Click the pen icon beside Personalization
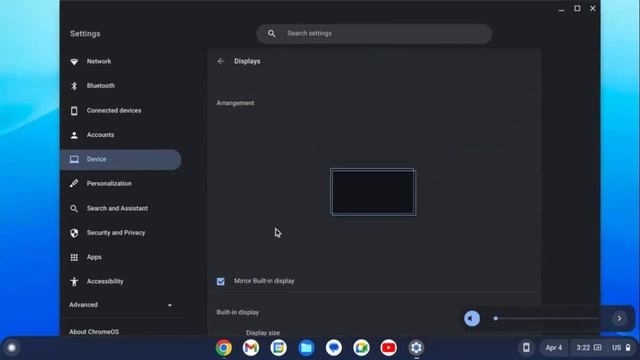Viewport: 640px width, 360px height. 74,184
